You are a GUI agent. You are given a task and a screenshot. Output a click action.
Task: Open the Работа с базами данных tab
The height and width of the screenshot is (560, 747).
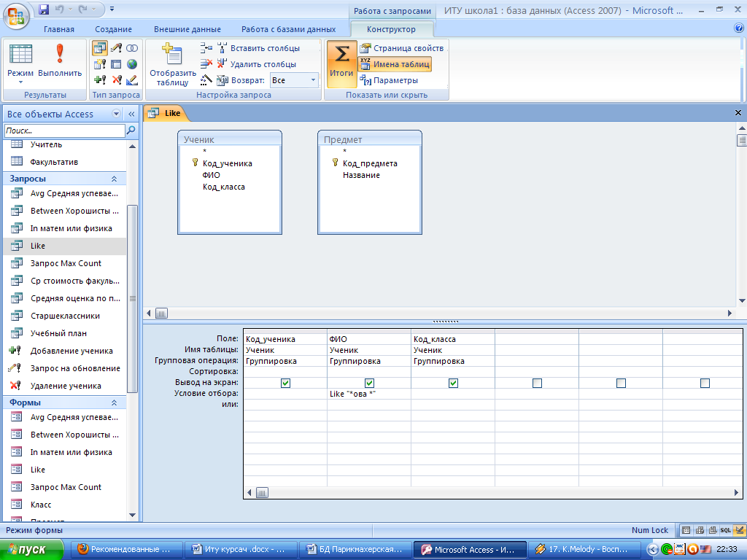point(289,29)
